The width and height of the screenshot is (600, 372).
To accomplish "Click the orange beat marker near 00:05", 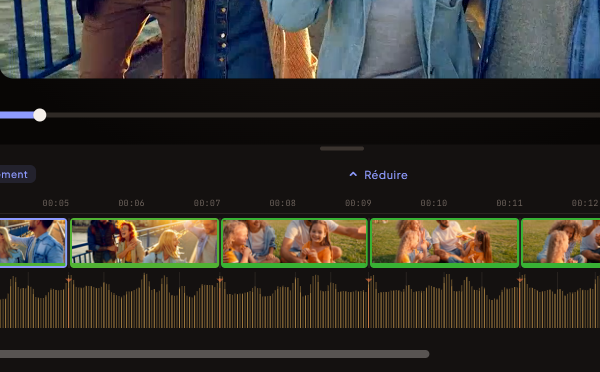I will 69,280.
